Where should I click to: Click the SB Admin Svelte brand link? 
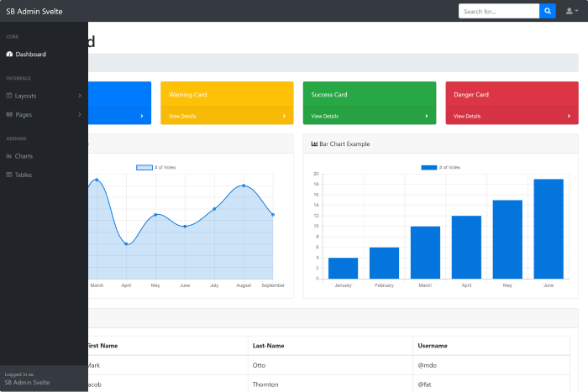pos(34,11)
